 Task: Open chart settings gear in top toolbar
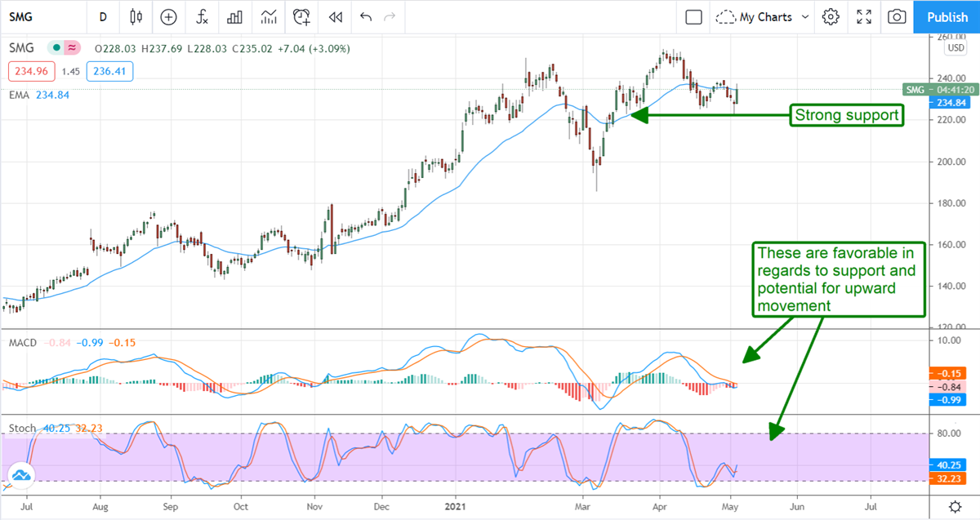[831, 16]
